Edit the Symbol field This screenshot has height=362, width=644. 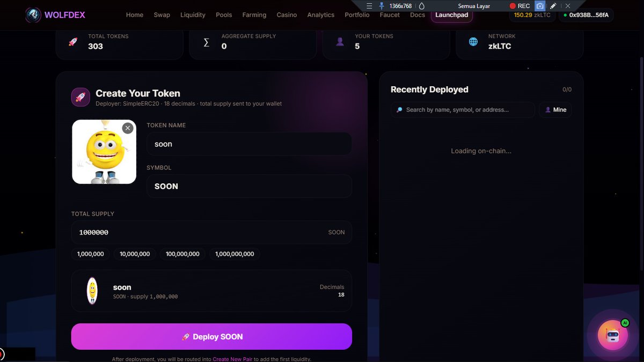tap(249, 186)
